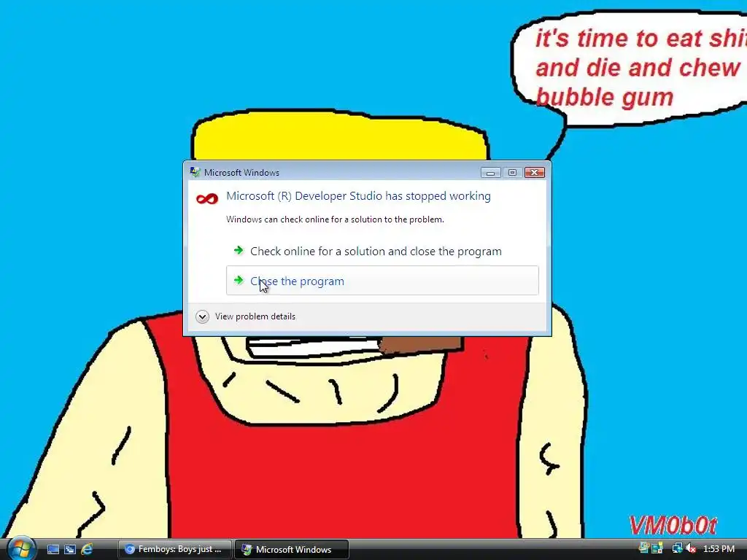Click green arrow beside Close the program
This screenshot has width=747, height=560.
click(239, 280)
